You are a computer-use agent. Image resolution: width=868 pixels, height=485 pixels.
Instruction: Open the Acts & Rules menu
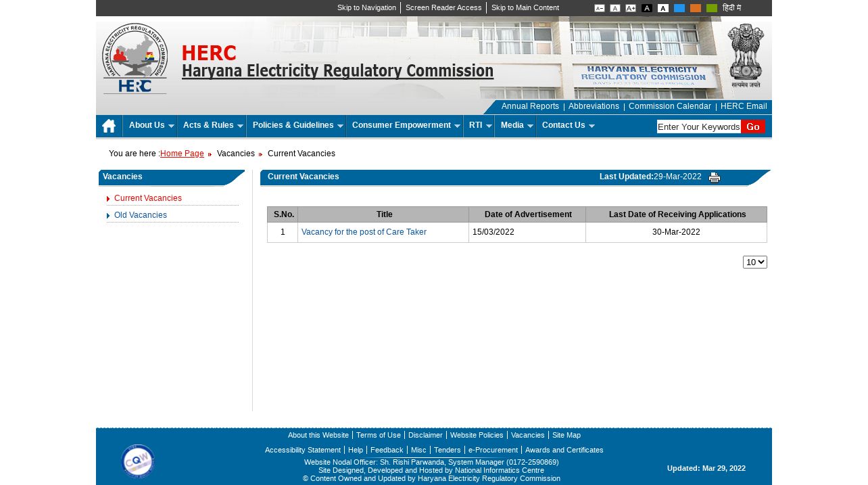pyautogui.click(x=213, y=125)
